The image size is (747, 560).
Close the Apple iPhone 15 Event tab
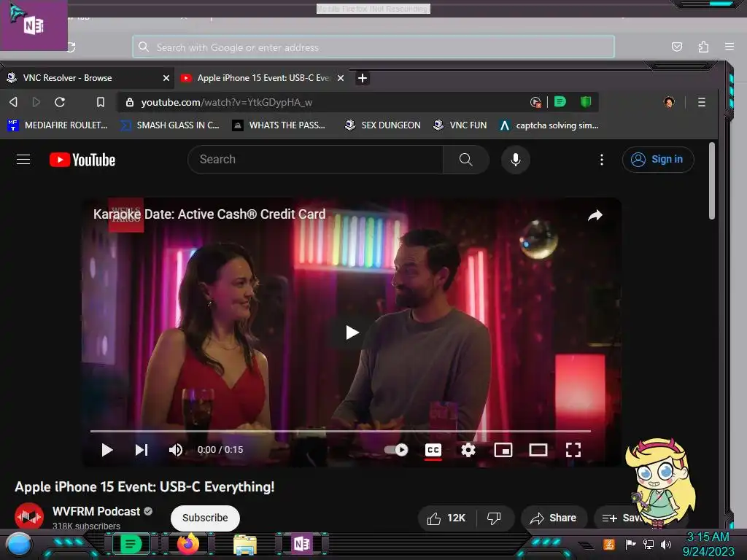coord(341,77)
